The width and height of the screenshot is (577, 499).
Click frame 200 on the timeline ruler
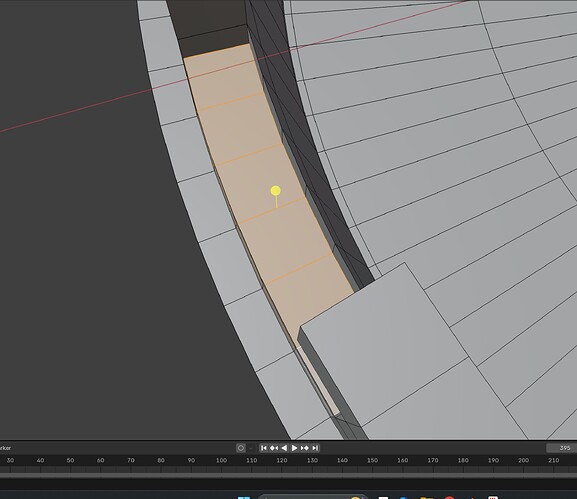(x=523, y=460)
